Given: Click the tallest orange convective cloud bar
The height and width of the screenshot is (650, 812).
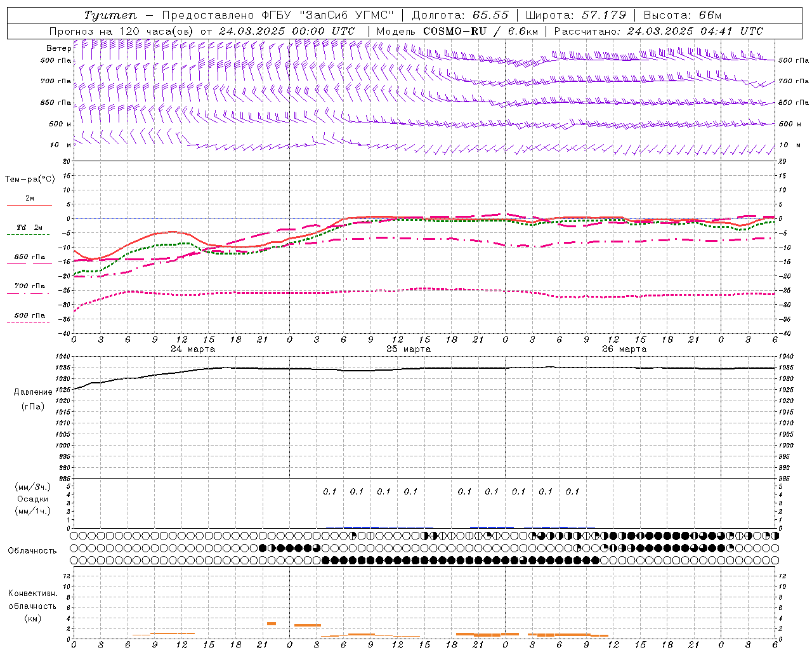Looking at the screenshot, I should (x=272, y=623).
